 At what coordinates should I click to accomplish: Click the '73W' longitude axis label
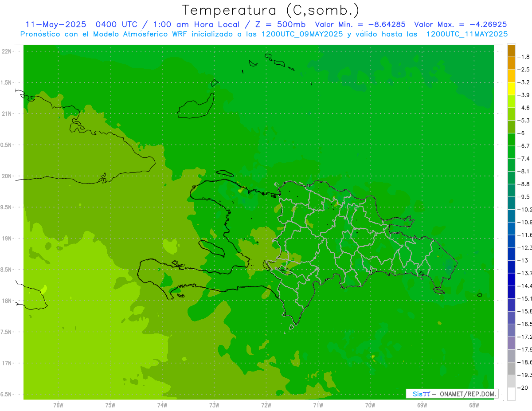tap(214, 405)
